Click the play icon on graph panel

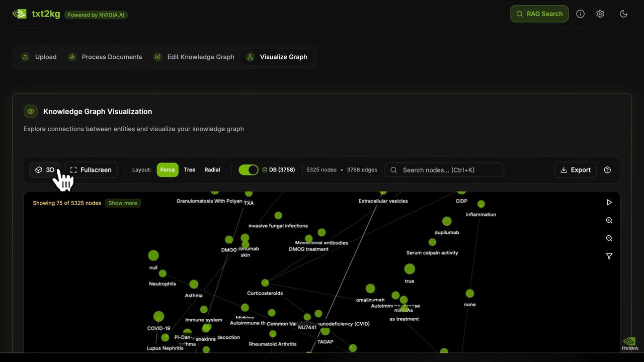tap(609, 202)
